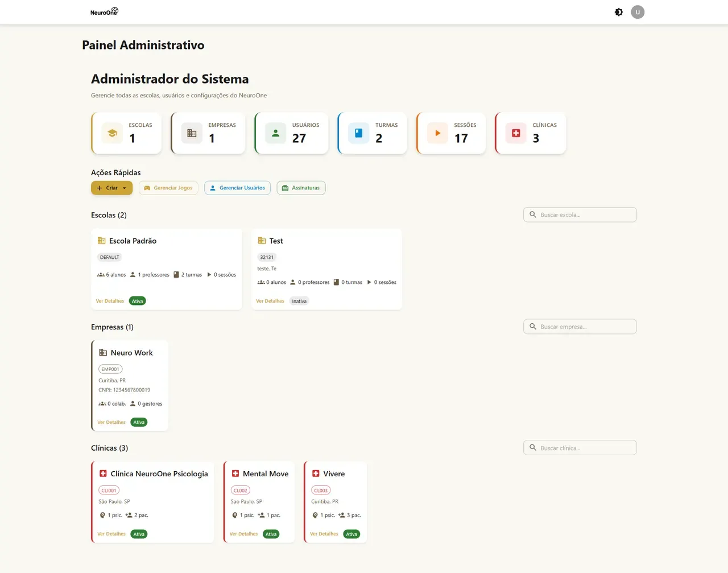Viewport: 728px width, 573px height.
Task: Toggle dark mode with brightness icon
Action: point(619,12)
